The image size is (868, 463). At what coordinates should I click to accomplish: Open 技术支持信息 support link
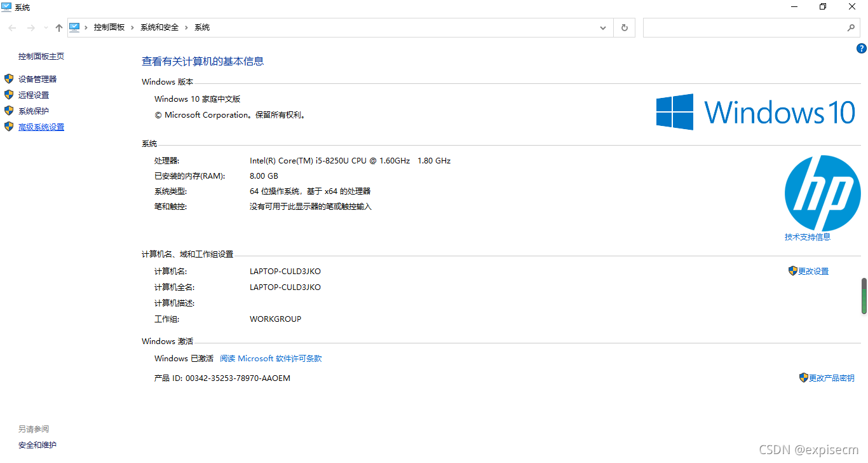coord(808,237)
